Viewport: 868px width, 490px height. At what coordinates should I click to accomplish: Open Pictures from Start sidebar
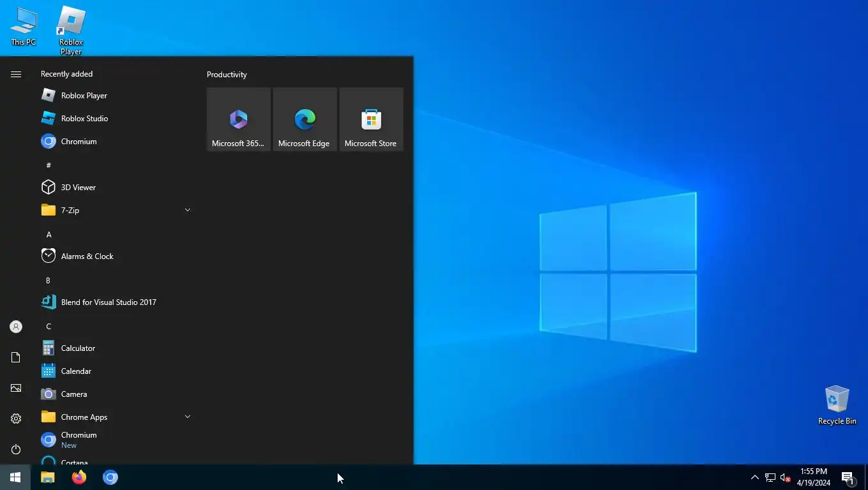[16, 388]
